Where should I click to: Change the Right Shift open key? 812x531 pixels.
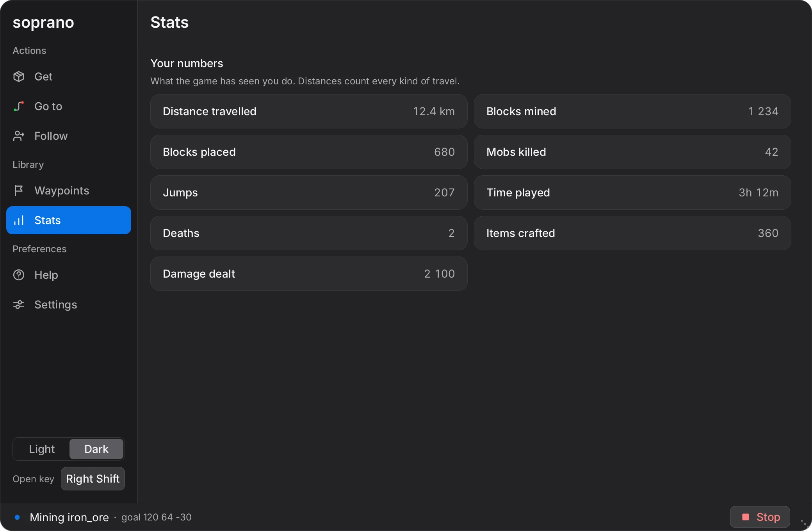coord(93,479)
